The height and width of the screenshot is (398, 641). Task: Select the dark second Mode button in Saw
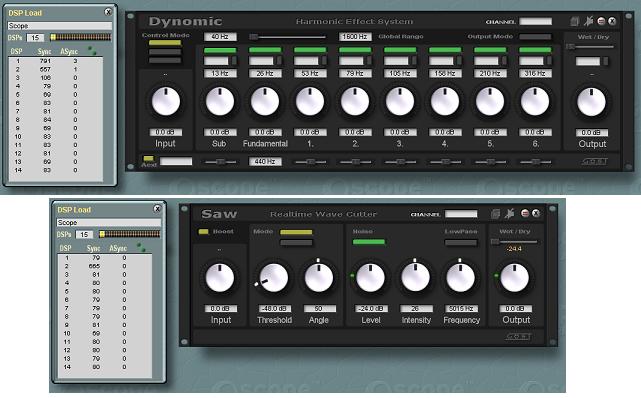pyautogui.click(x=296, y=243)
